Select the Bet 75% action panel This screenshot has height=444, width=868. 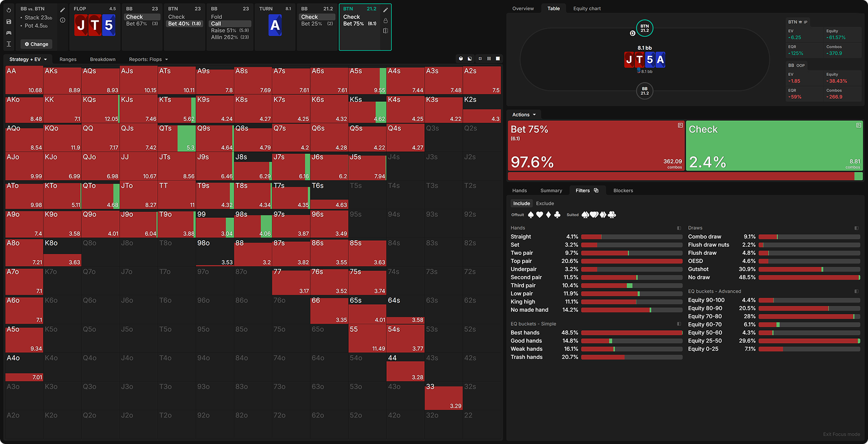pos(596,146)
